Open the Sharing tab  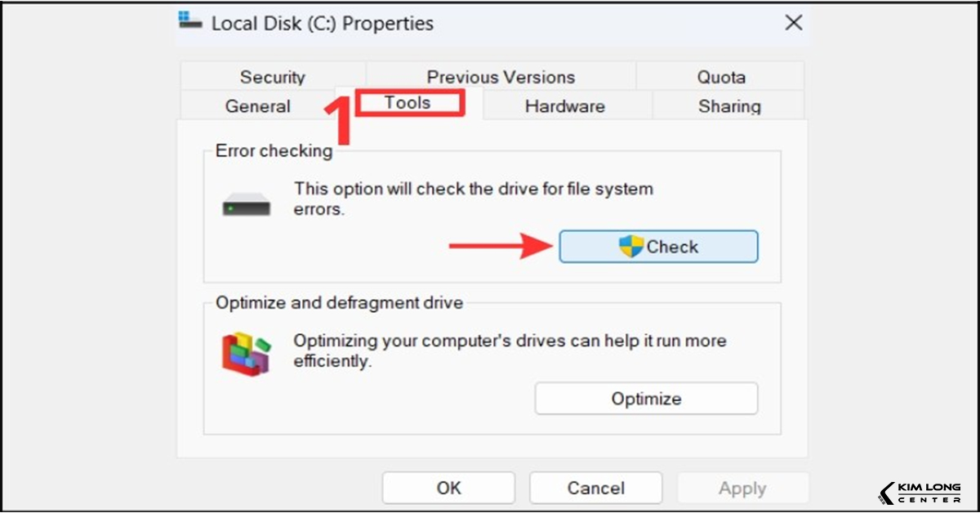coord(729,105)
